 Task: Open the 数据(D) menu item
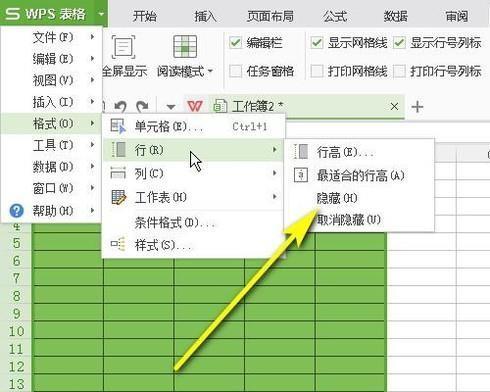[x=52, y=167]
